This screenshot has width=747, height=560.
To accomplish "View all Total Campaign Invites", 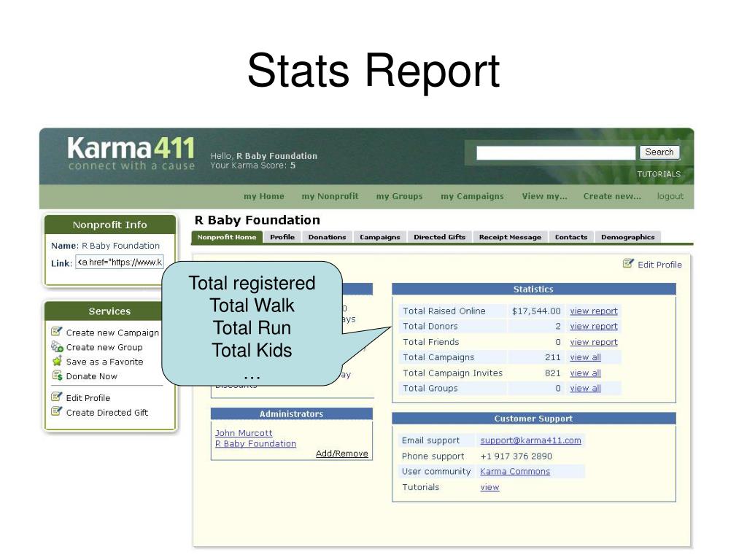I will coord(586,373).
